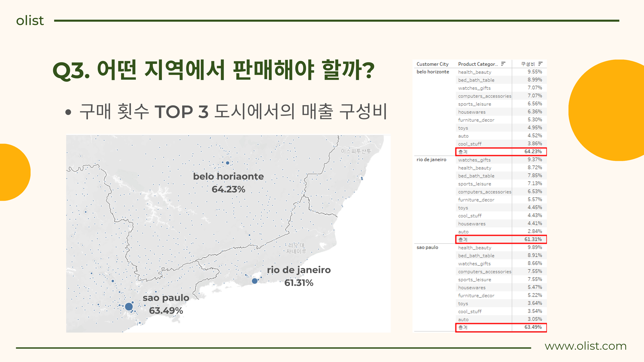Click the sort icon beside 구성비 header
Image resolution: width=644 pixels, height=362 pixels.
pos(540,64)
